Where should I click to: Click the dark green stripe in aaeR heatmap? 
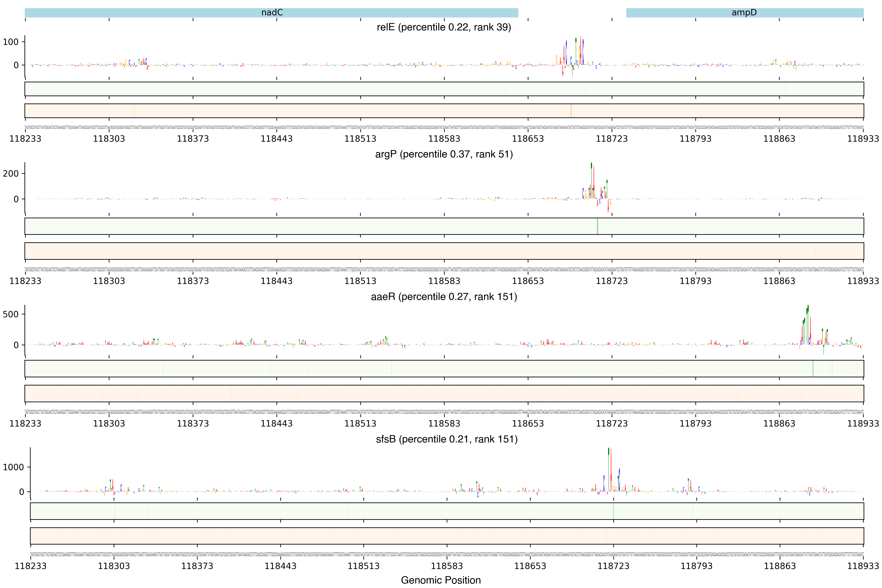(813, 369)
